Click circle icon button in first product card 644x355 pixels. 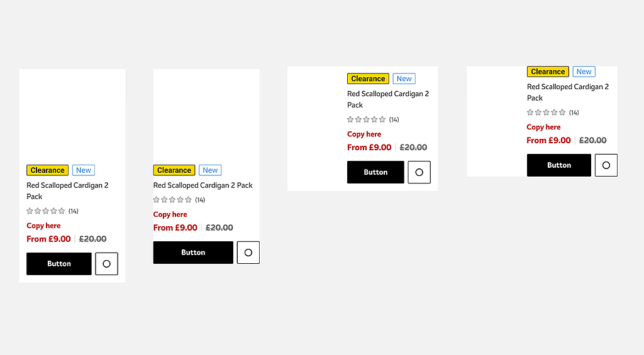coord(106,264)
